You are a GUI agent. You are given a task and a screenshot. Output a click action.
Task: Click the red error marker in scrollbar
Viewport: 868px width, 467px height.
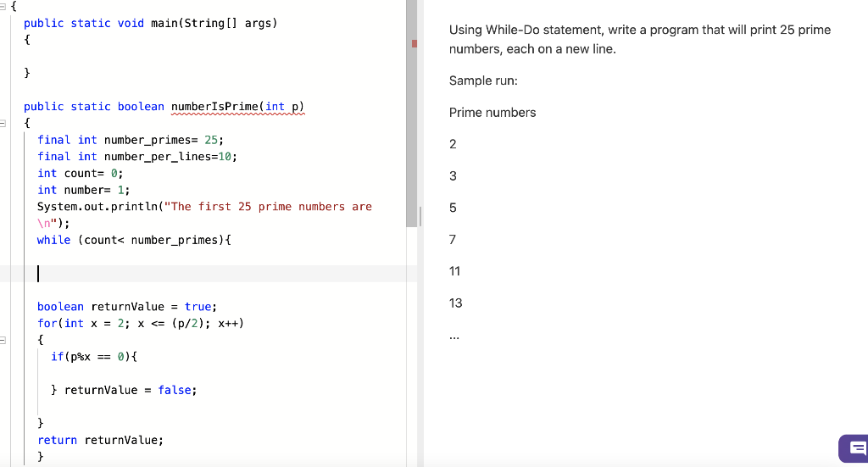[414, 43]
